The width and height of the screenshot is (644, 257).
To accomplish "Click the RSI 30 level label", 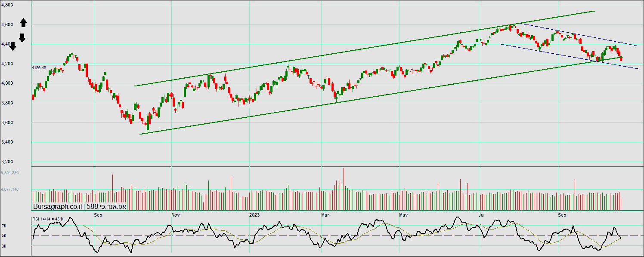I will [4, 246].
